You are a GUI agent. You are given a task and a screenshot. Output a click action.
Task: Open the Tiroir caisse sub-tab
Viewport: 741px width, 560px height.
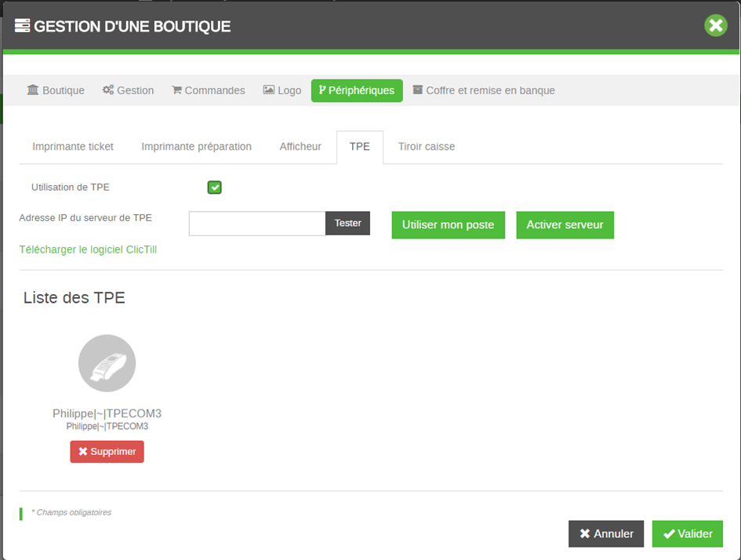coord(427,147)
